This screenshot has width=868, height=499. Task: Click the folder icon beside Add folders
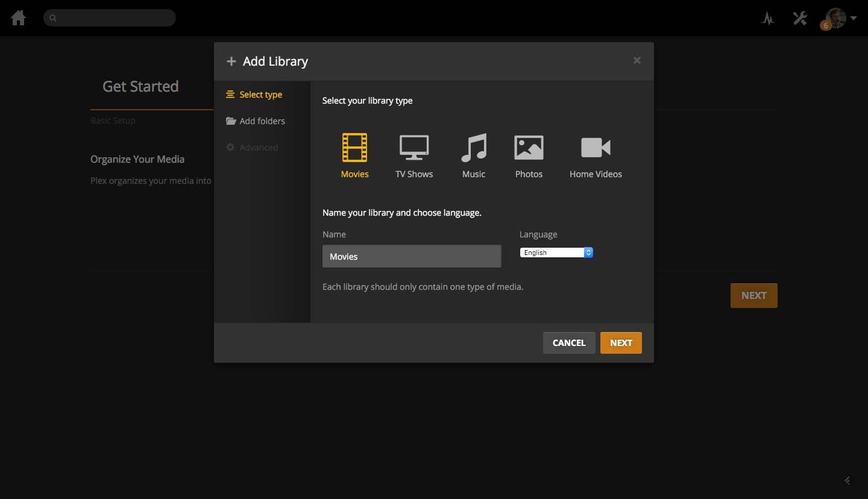[231, 121]
